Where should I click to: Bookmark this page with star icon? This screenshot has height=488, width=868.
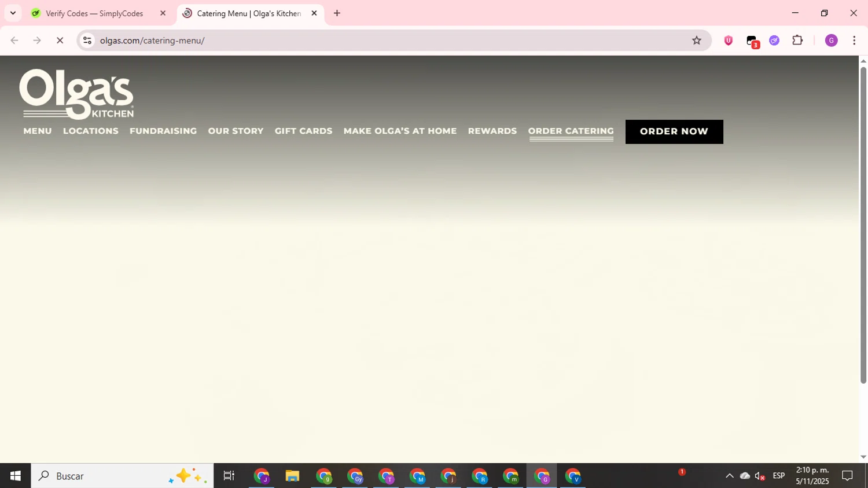[x=697, y=41]
